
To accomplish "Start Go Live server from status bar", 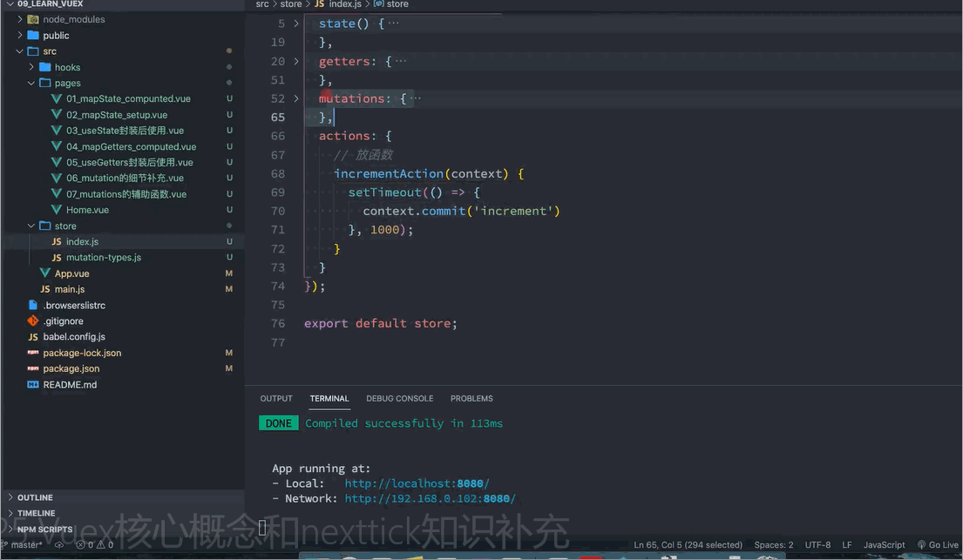I will pyautogui.click(x=939, y=544).
